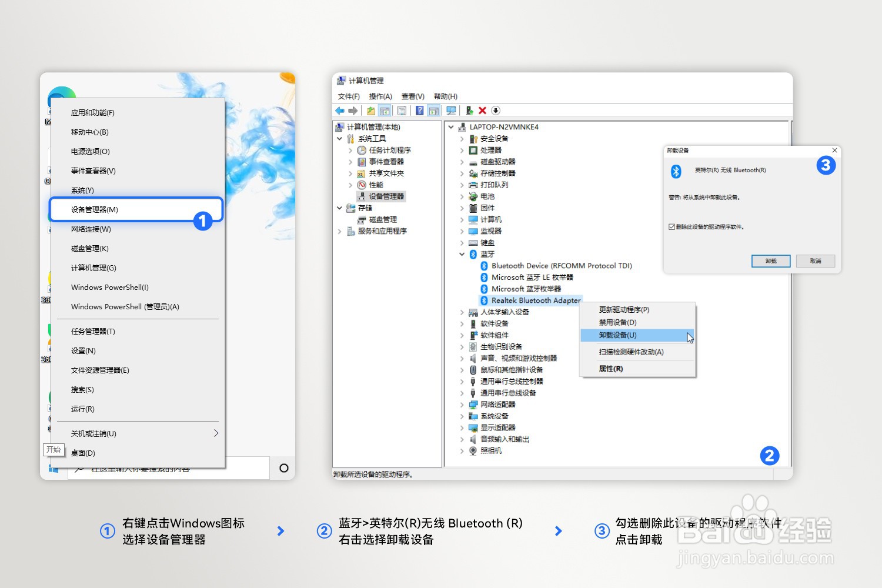Select 磁盘管理 under 存储
Image resolution: width=882 pixels, height=588 pixels.
pyautogui.click(x=377, y=220)
